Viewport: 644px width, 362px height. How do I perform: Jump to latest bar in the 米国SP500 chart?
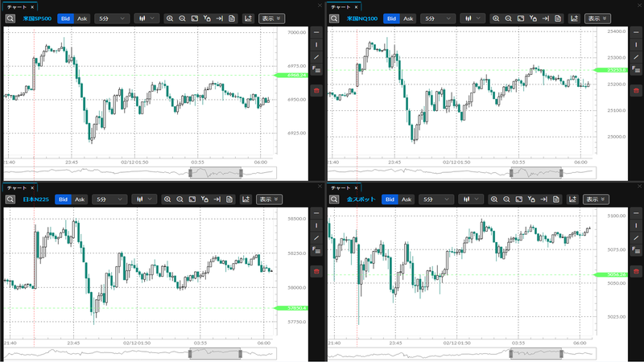(x=219, y=19)
